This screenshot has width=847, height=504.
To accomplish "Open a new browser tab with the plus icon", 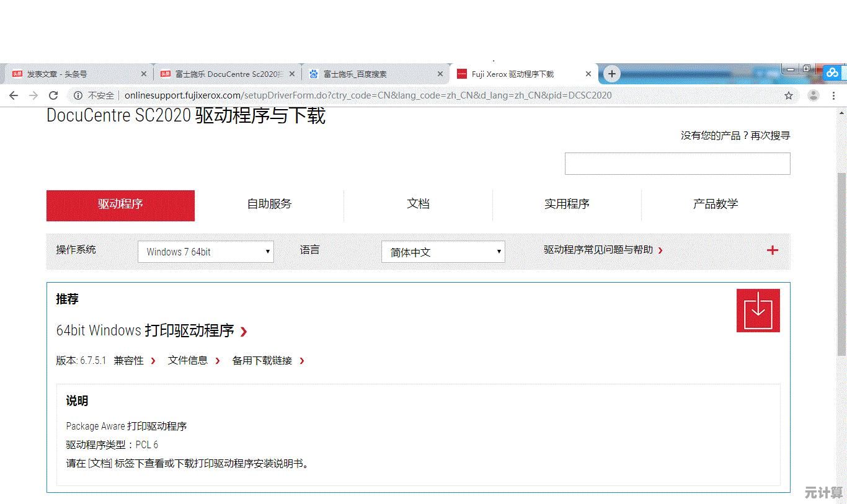I will click(611, 73).
